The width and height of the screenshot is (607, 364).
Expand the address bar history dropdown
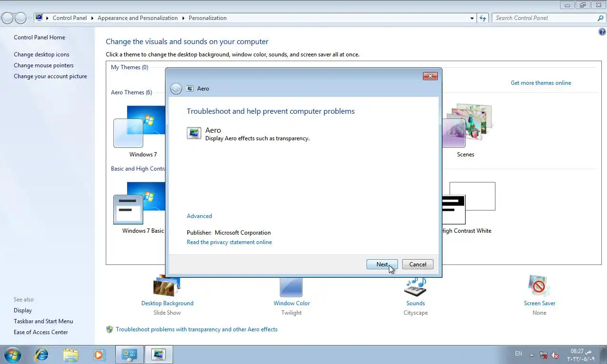pyautogui.click(x=472, y=18)
